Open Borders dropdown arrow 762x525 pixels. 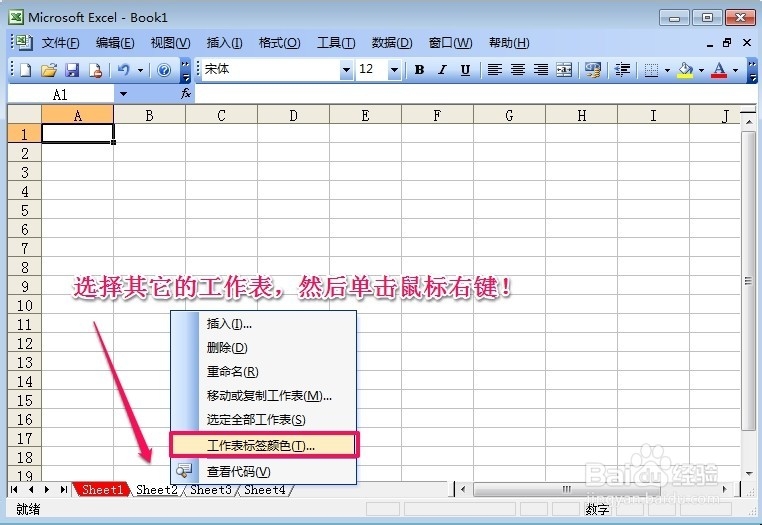tap(667, 70)
